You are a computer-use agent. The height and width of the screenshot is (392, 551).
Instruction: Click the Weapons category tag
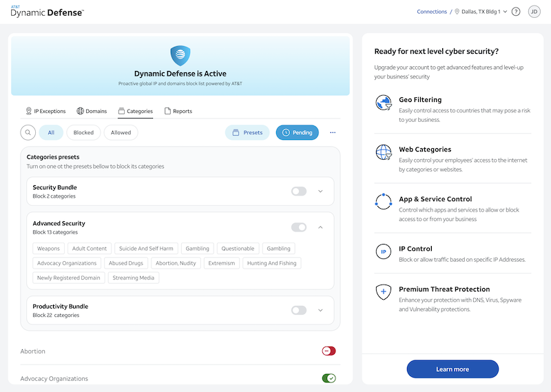click(48, 249)
